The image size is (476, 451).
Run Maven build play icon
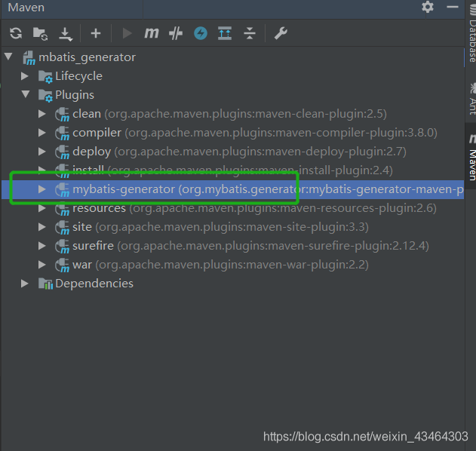coord(127,33)
